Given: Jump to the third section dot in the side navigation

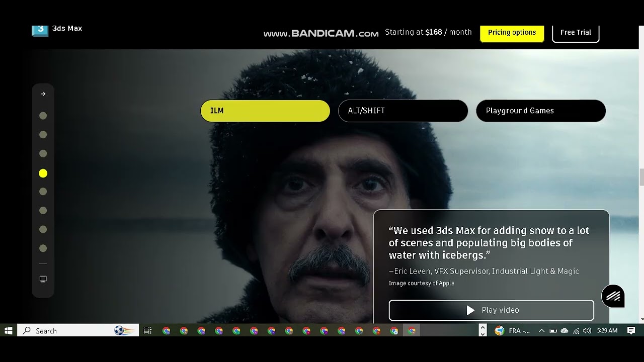Looking at the screenshot, I should click(43, 153).
